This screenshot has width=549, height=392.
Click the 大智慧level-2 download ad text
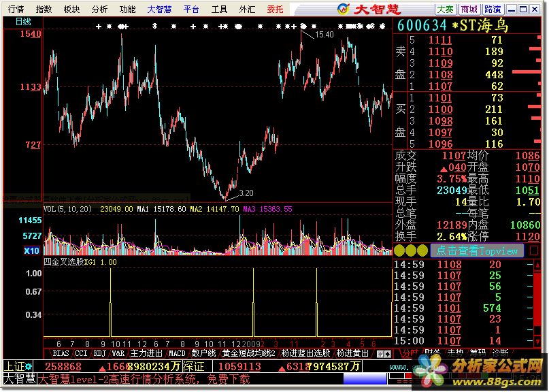tap(144, 378)
